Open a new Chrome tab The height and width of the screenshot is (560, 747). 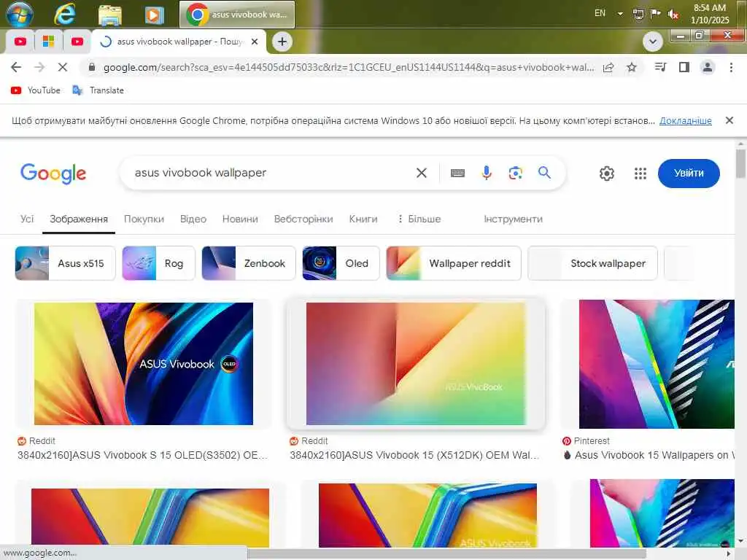click(282, 42)
